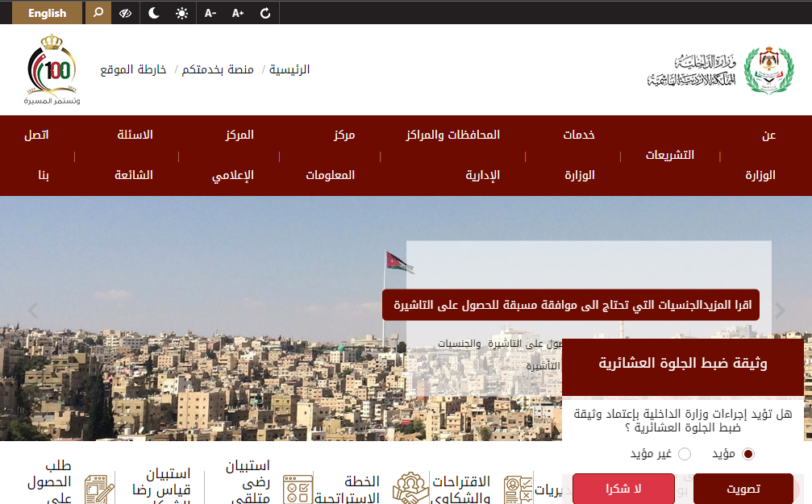
Task: Go to next slide with right arrow
Action: pyautogui.click(x=780, y=310)
